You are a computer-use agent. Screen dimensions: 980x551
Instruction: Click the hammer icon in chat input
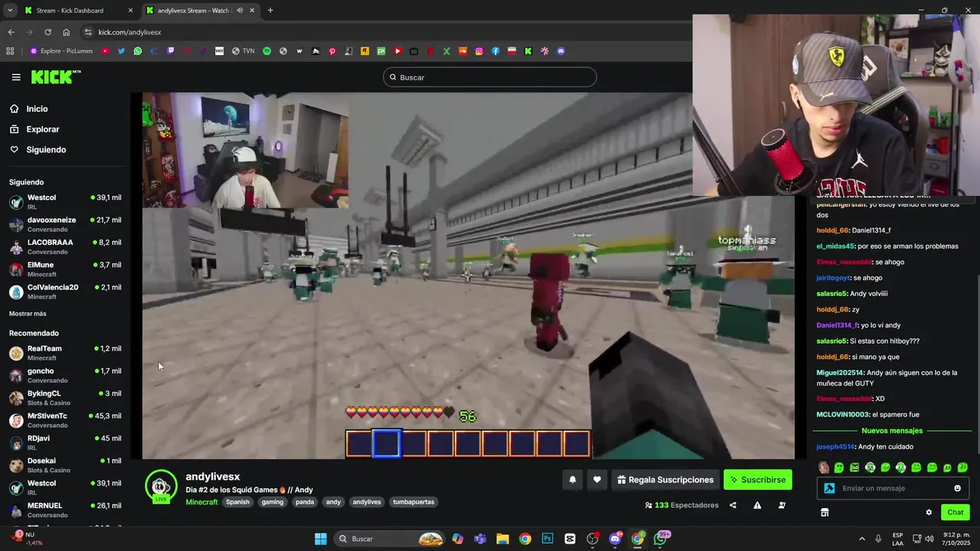point(829,488)
